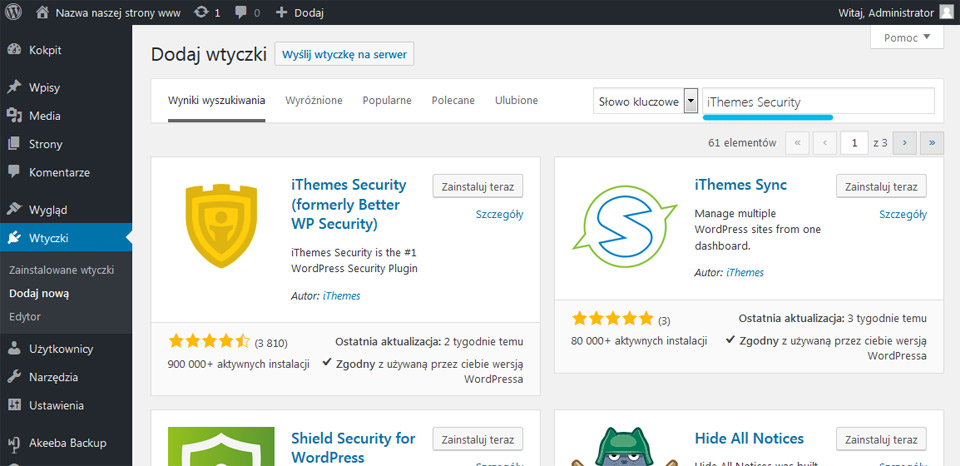Click the Komentarze speech icon
The height and width of the screenshot is (466, 960).
(x=14, y=172)
